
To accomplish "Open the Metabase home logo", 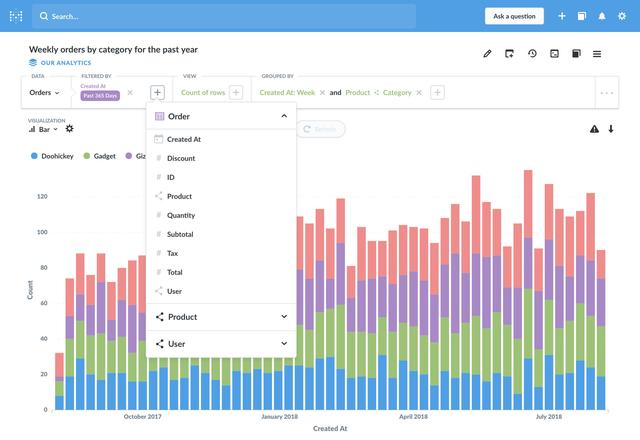I will (x=16, y=16).
